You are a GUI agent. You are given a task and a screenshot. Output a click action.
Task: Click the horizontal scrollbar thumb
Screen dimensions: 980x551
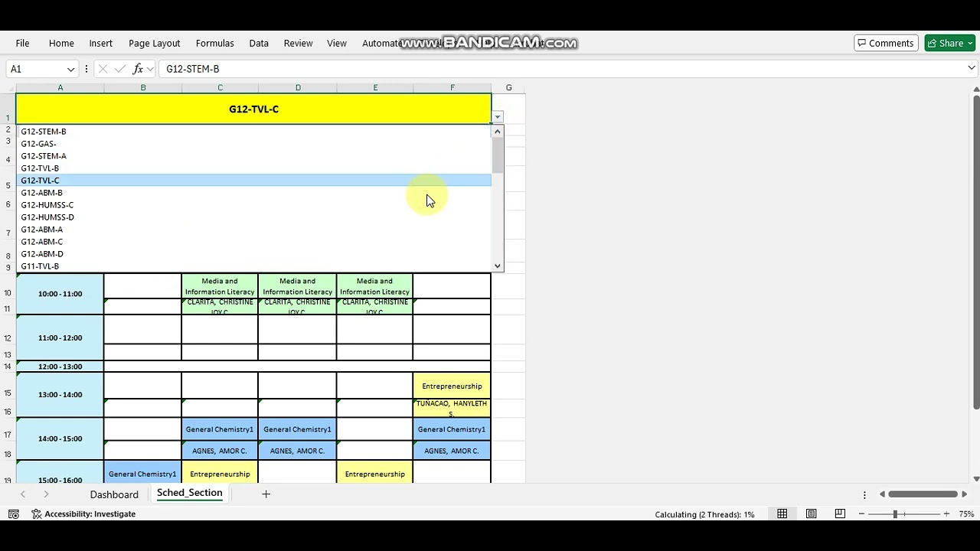coord(923,494)
